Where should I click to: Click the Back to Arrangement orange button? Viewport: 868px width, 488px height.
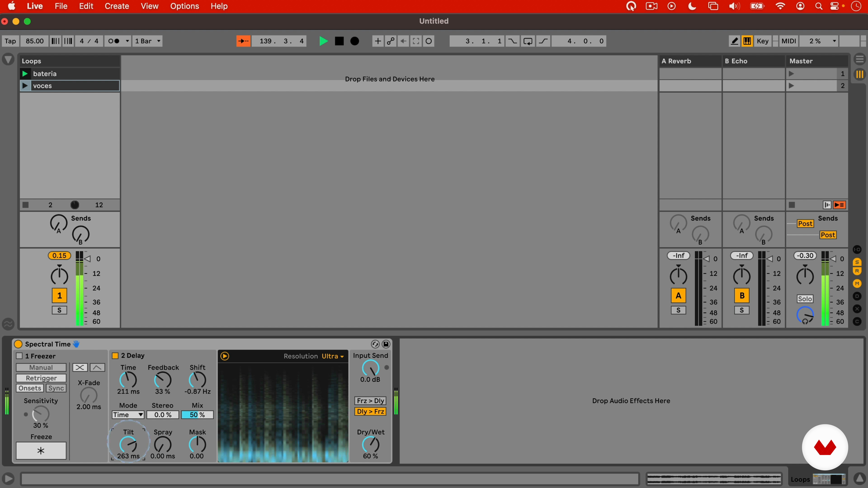pyautogui.click(x=839, y=205)
